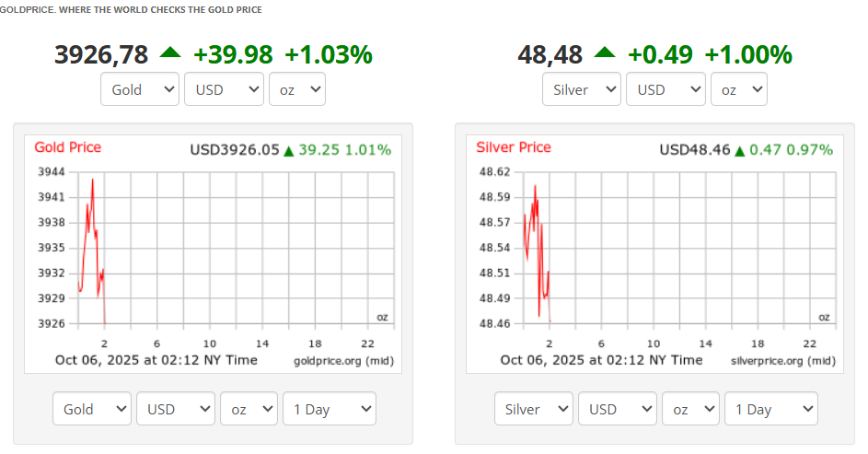Expand the 1 Day range dropdown below silver chart
Image resolution: width=868 pixels, height=454 pixels.
pyautogui.click(x=771, y=409)
